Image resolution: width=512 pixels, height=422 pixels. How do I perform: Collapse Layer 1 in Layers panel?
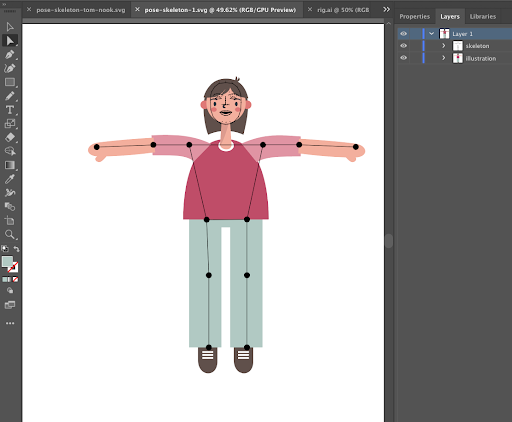pos(431,34)
